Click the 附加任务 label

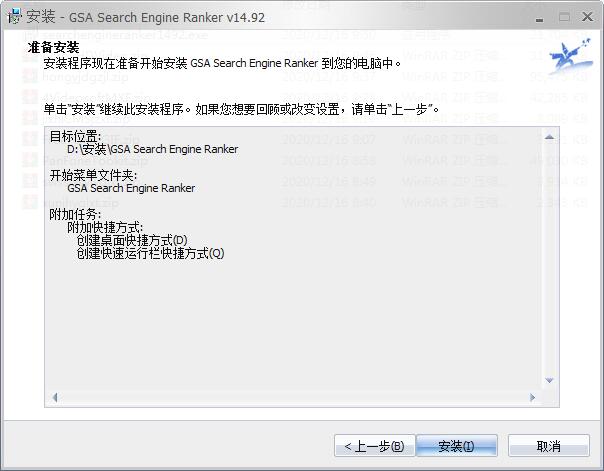click(x=76, y=215)
